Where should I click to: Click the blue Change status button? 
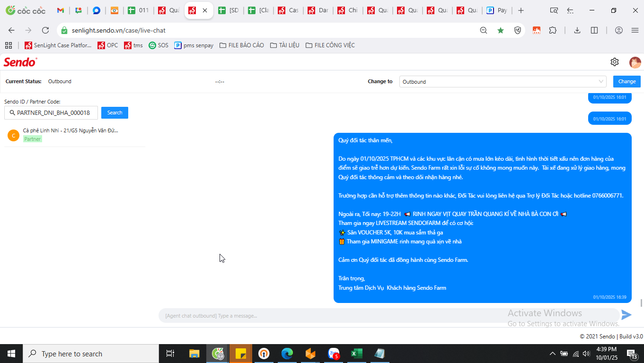tap(627, 81)
